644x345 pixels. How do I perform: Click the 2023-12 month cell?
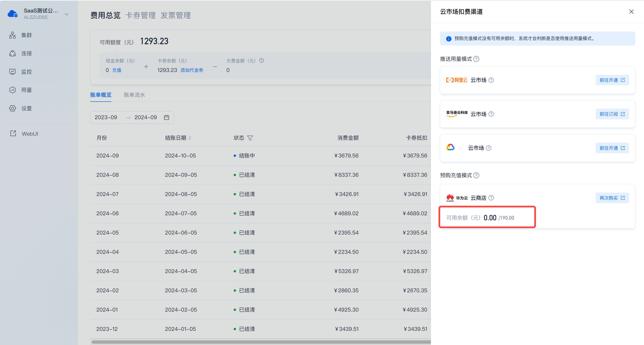tap(107, 329)
